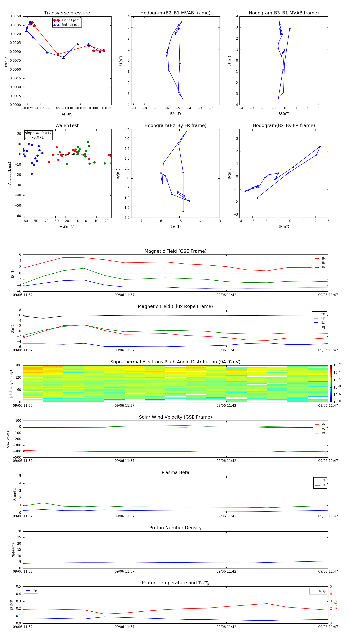Click the 'B3(nT)' axis label

[x=284, y=114]
